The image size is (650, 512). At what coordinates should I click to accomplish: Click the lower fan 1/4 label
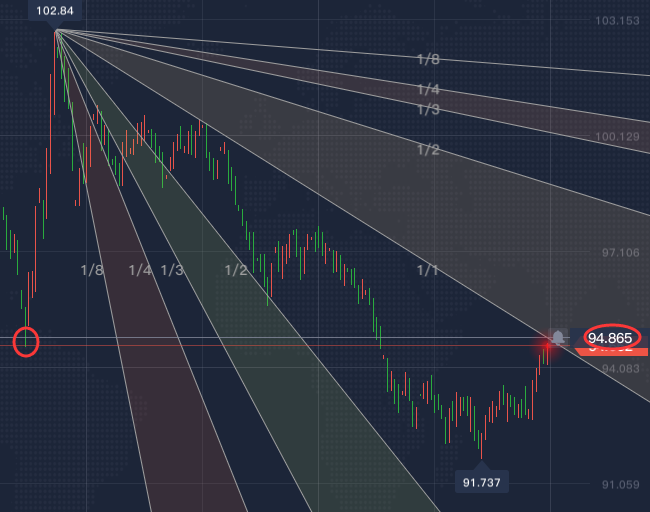pos(140,271)
